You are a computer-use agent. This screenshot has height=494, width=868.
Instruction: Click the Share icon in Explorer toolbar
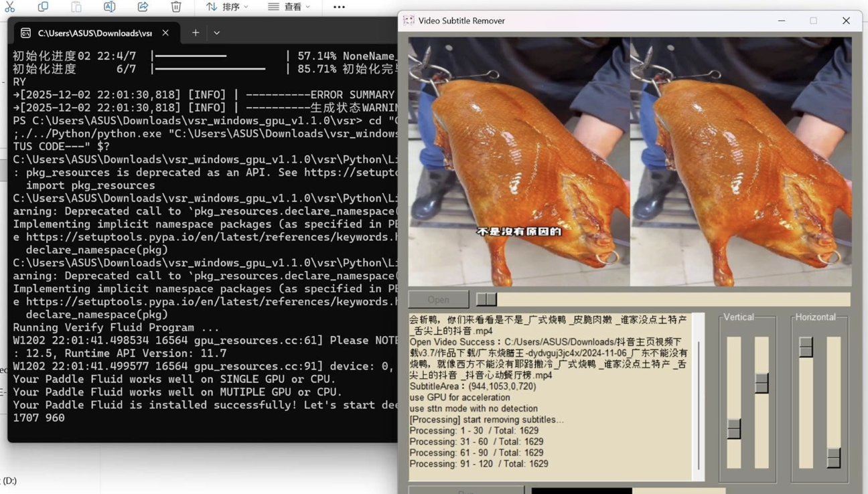point(143,7)
